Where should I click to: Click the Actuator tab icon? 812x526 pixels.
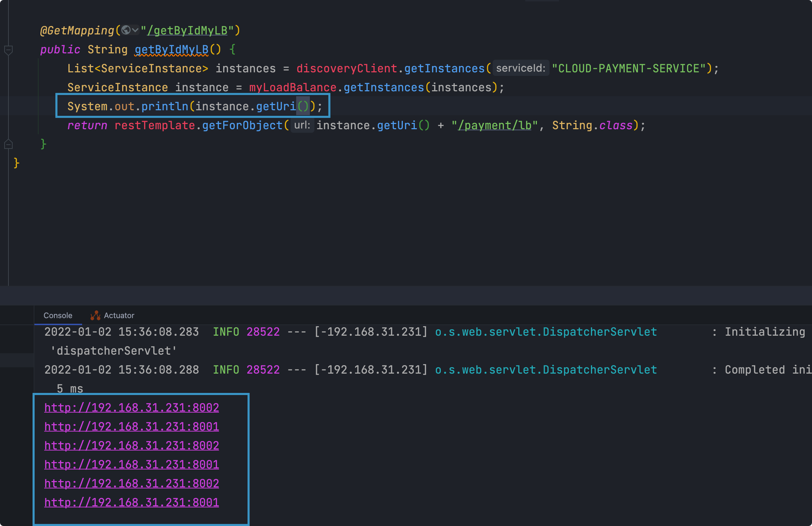[95, 315]
